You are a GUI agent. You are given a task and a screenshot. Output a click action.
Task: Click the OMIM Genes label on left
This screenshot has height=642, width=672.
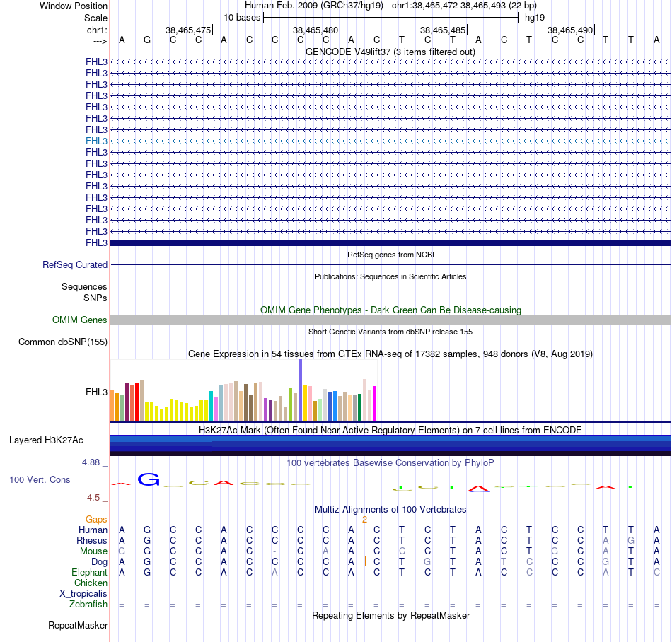pos(80,320)
